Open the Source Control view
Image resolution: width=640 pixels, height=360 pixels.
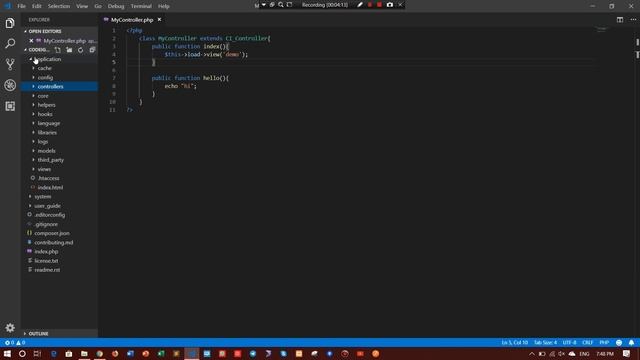[10, 64]
